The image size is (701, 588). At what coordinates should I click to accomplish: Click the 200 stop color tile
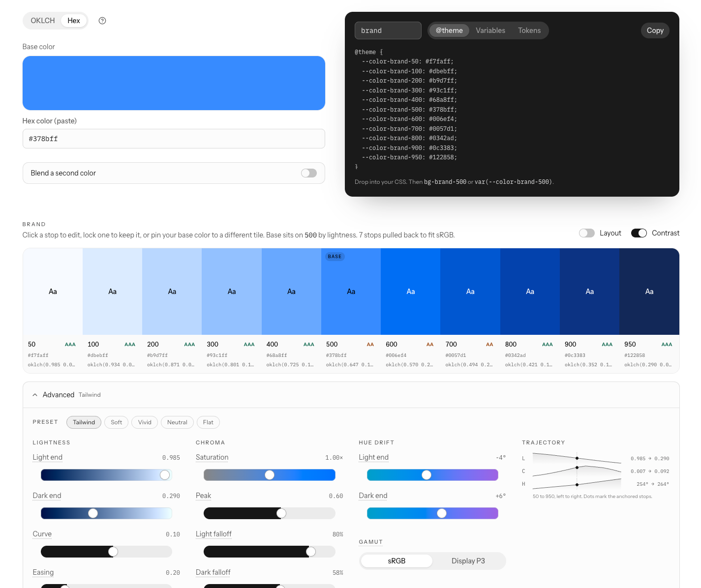(x=172, y=292)
